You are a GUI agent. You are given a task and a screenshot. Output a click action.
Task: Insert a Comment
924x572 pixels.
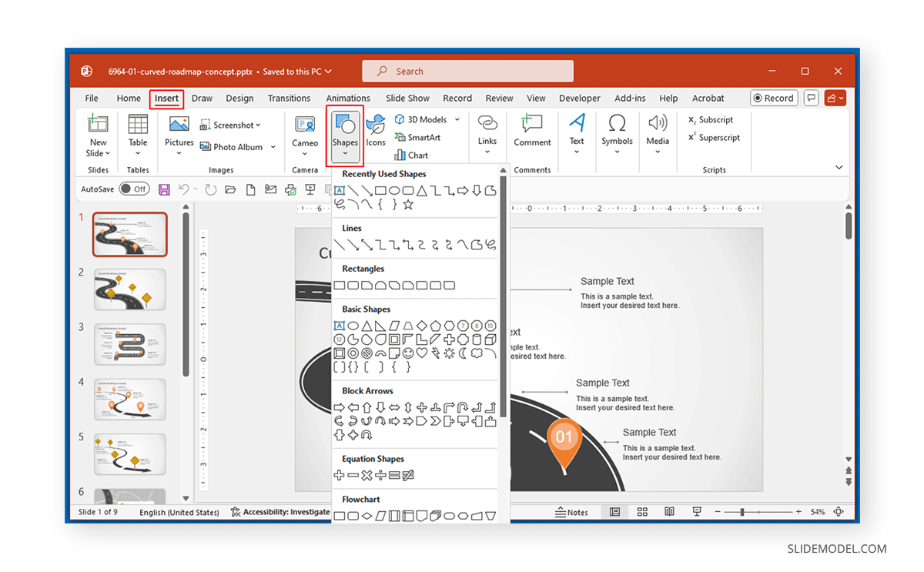coord(532,132)
